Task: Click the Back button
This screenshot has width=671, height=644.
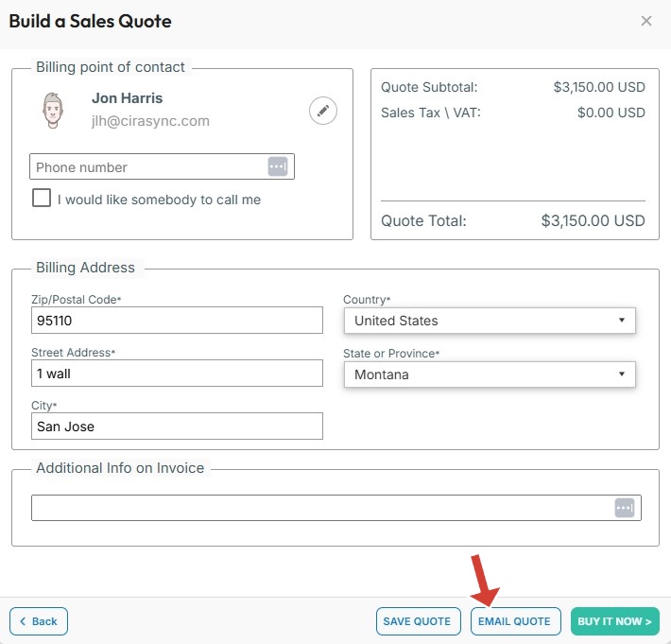Action: pyautogui.click(x=39, y=621)
